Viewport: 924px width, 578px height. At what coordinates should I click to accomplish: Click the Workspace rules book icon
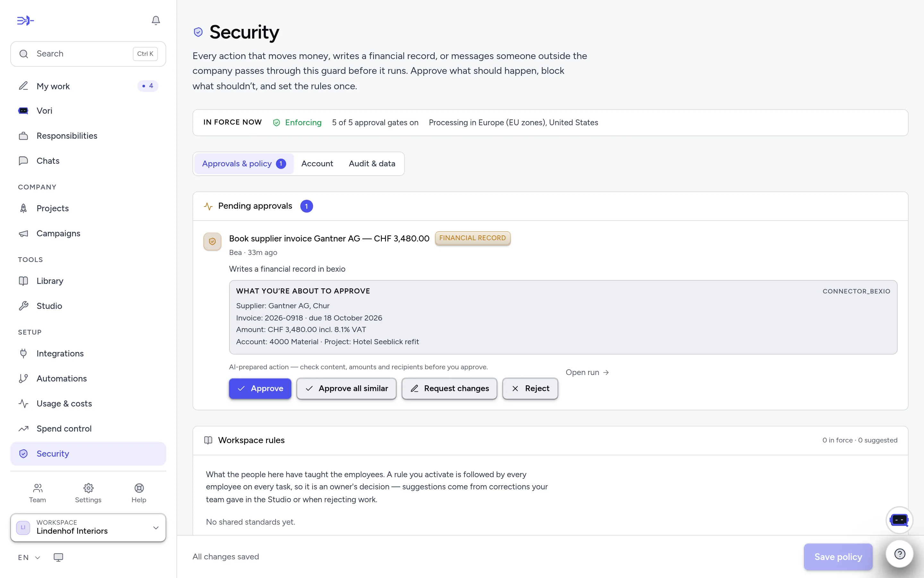(x=208, y=440)
